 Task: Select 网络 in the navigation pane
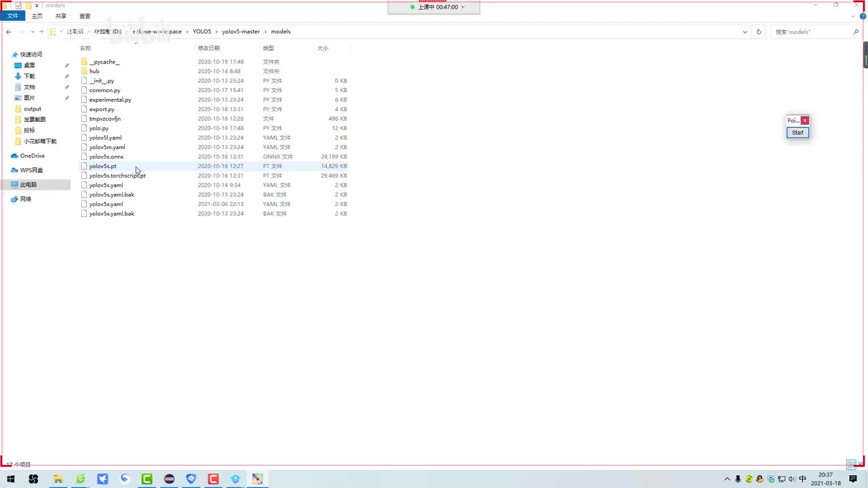(x=26, y=199)
